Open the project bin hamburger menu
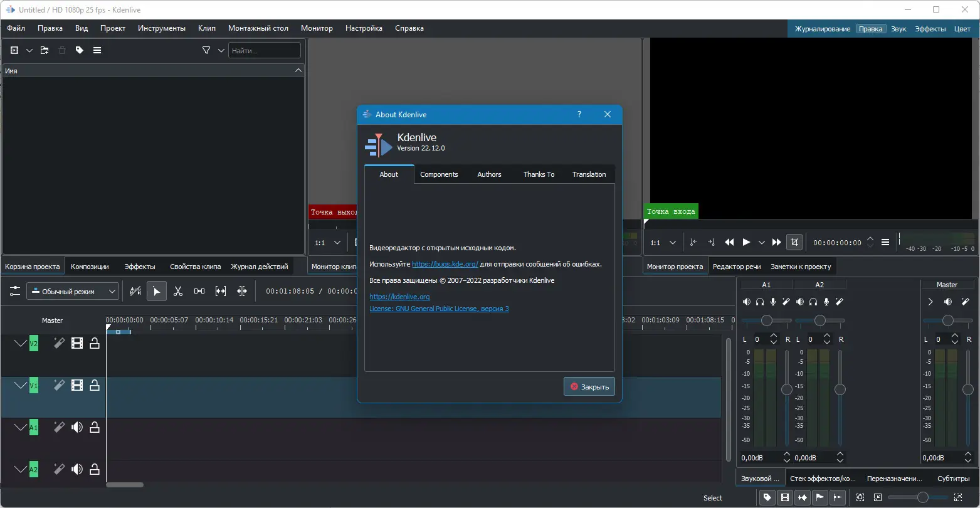 [97, 50]
